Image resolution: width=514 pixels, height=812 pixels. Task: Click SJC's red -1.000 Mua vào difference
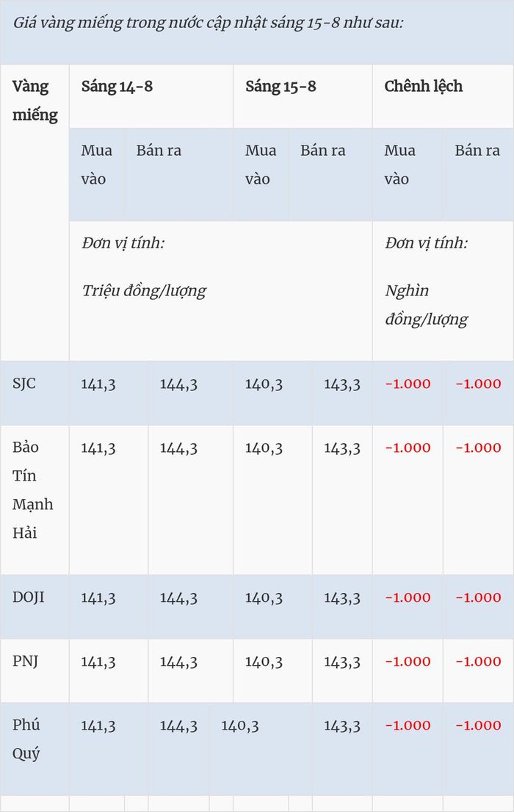(x=408, y=384)
